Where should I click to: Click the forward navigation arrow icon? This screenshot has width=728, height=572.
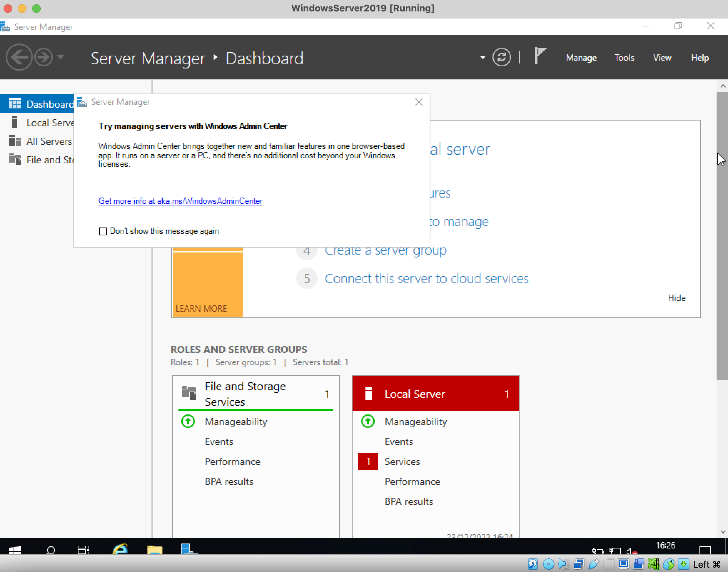(x=44, y=57)
